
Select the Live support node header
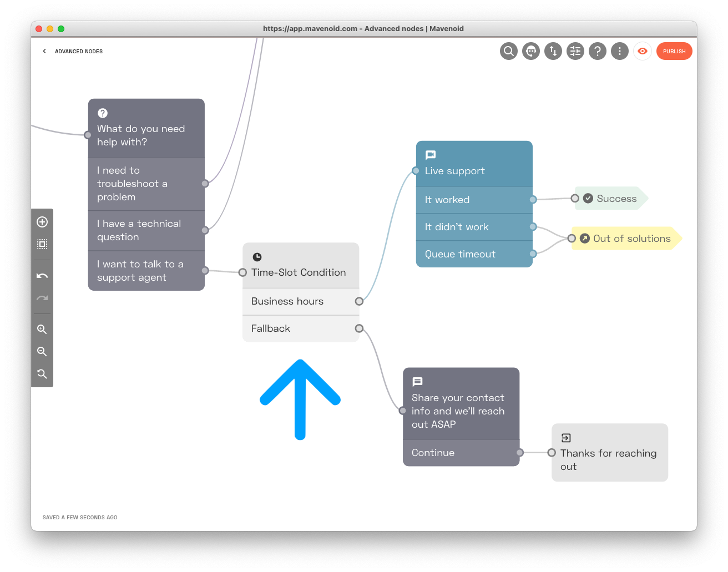click(x=474, y=164)
